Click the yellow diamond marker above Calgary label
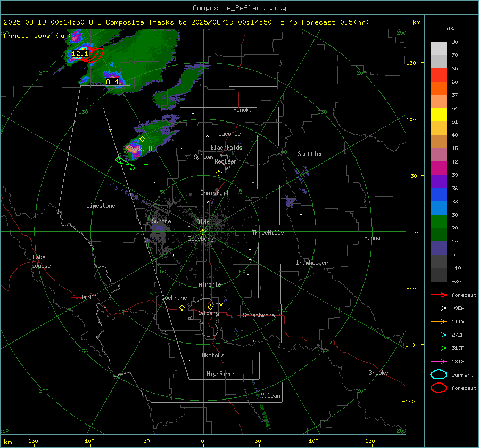The height and width of the screenshot is (448, 479). (x=210, y=307)
